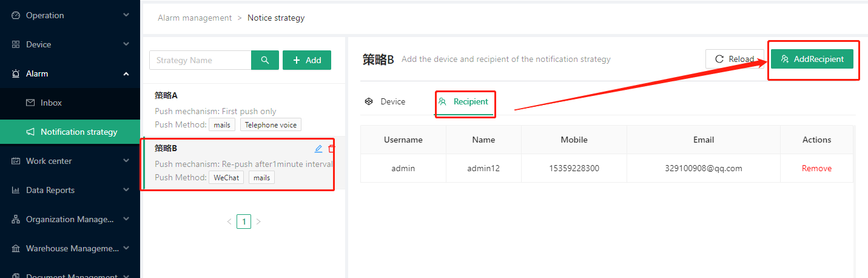The width and height of the screenshot is (868, 278).
Task: Click the circular Reload arrow icon
Action: [x=719, y=59]
